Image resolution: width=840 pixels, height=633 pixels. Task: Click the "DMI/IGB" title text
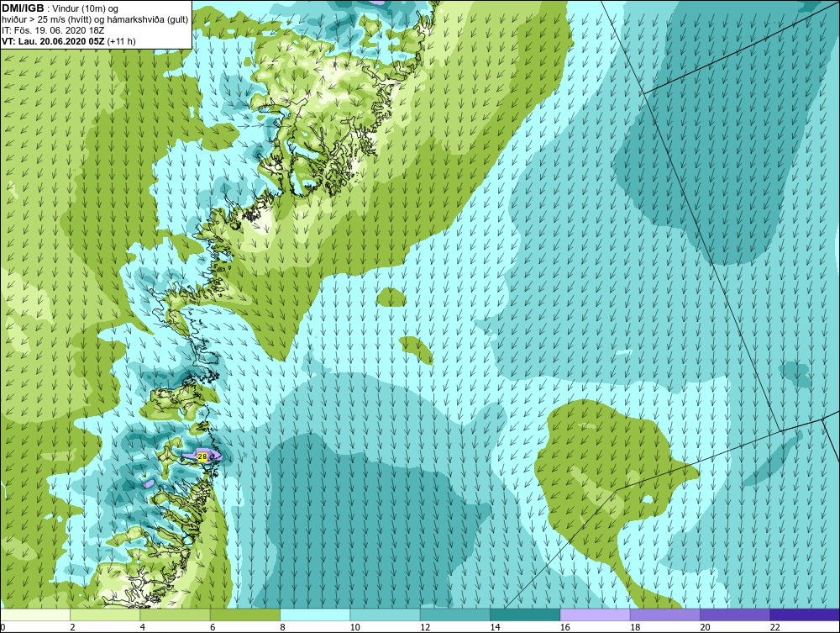click(x=23, y=8)
